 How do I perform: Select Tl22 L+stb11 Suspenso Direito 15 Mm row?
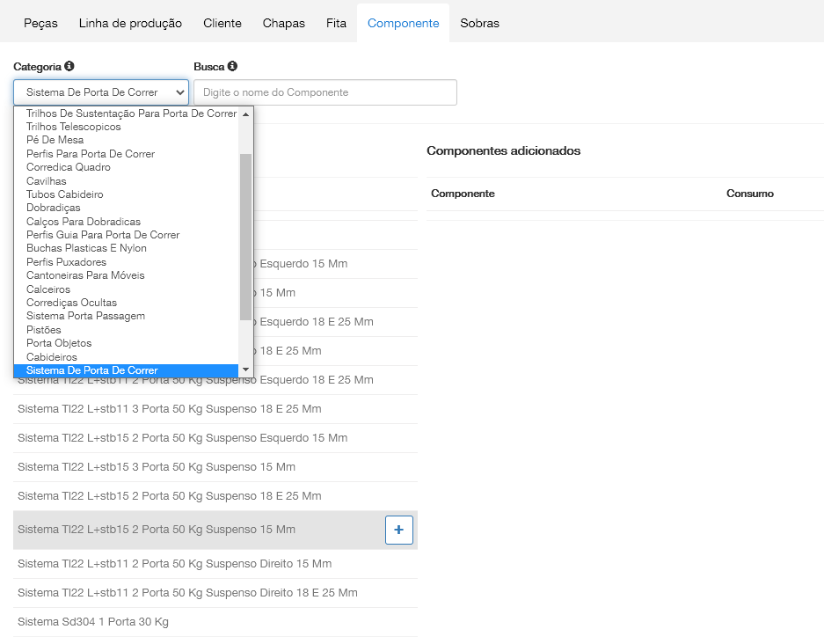(174, 564)
